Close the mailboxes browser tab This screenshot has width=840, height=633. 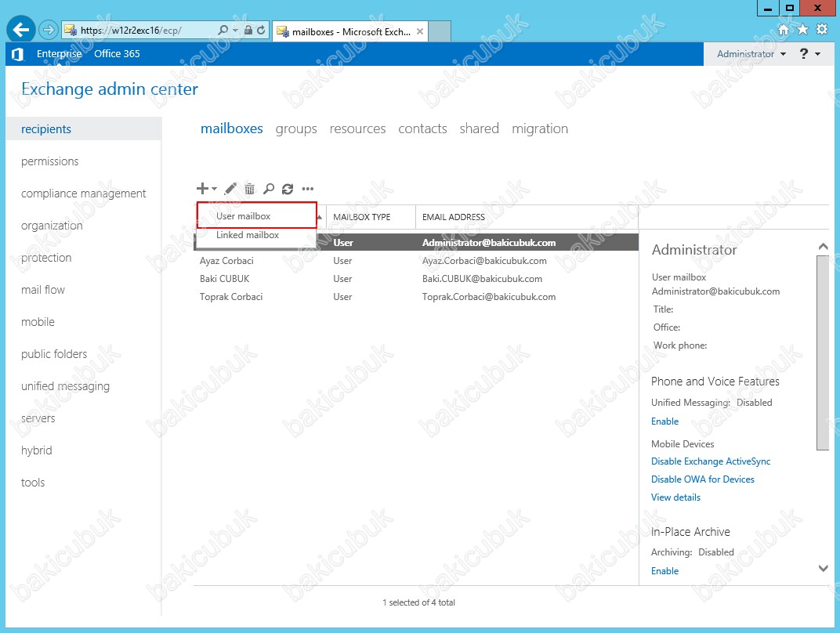tap(420, 31)
